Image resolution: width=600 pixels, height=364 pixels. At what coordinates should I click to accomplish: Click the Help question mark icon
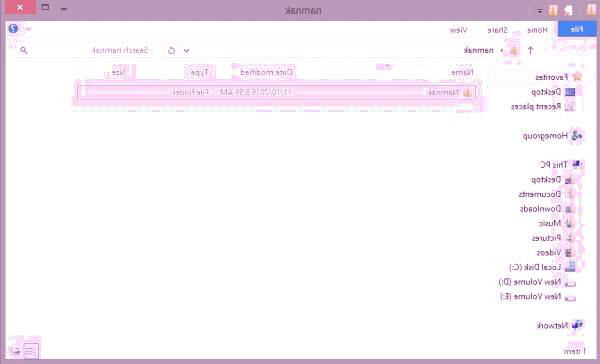coord(13,29)
